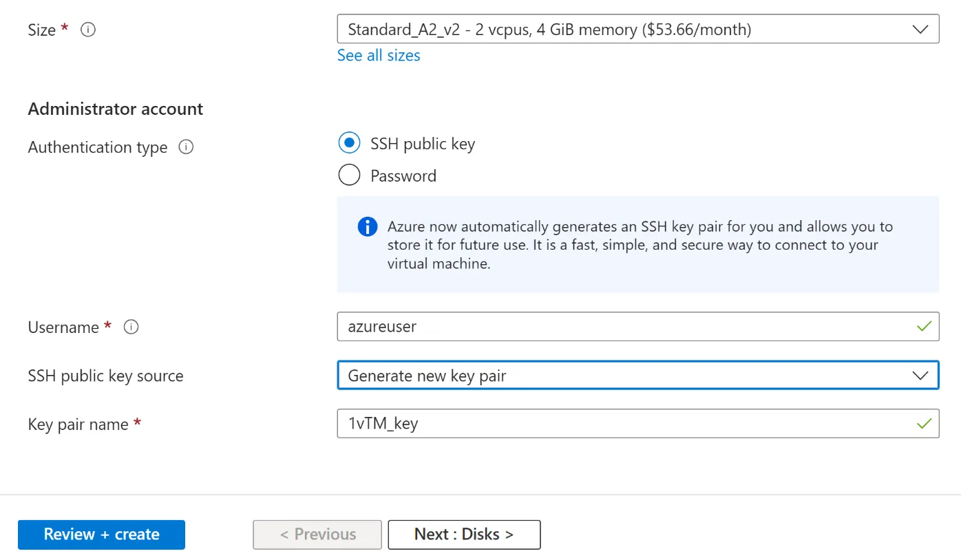The image size is (961, 560).
Task: Click the Key pair name label
Action: pyautogui.click(x=78, y=424)
